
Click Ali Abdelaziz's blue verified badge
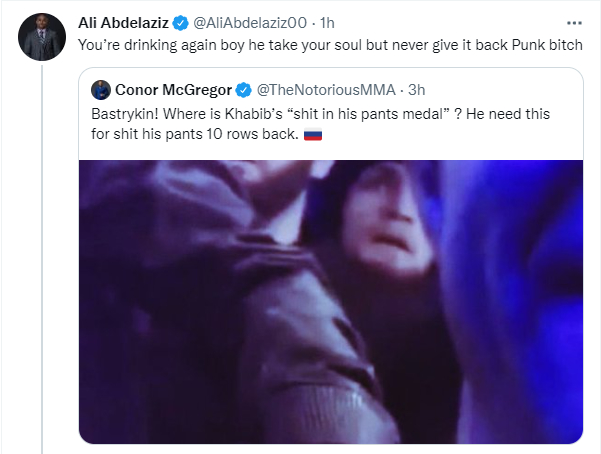[180, 22]
